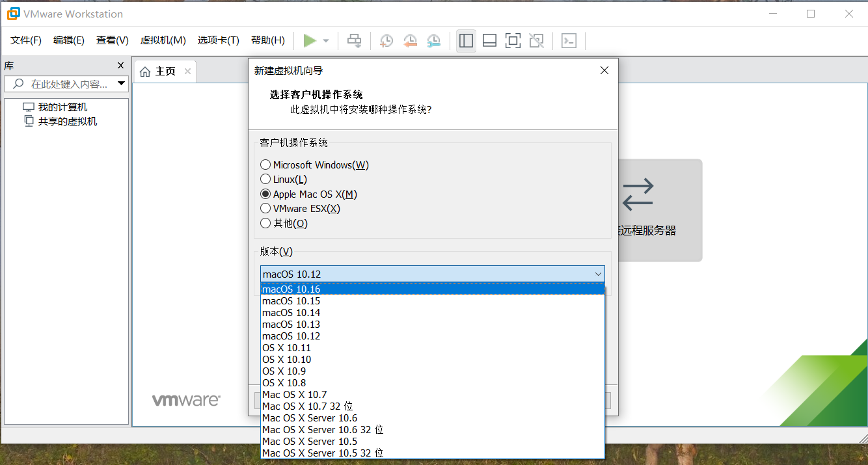Toggle the Show Library sidebar icon
Screen dimensions: 868x465
click(466, 41)
